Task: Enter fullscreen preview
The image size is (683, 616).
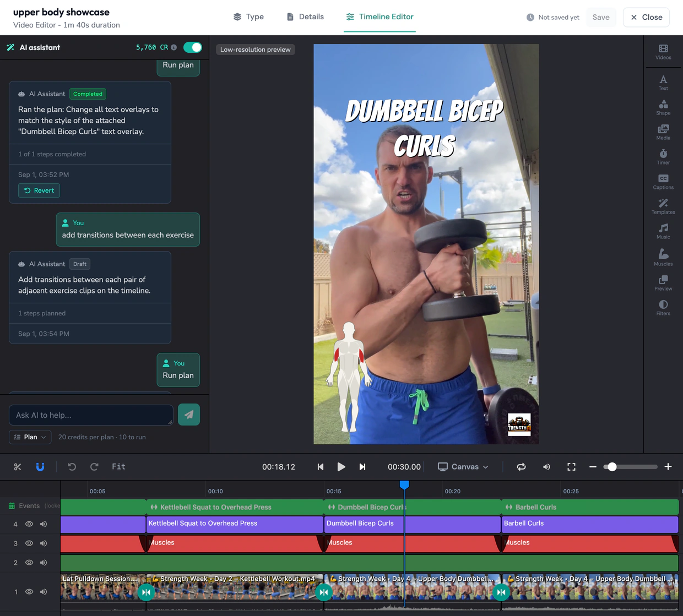Action: pyautogui.click(x=571, y=467)
